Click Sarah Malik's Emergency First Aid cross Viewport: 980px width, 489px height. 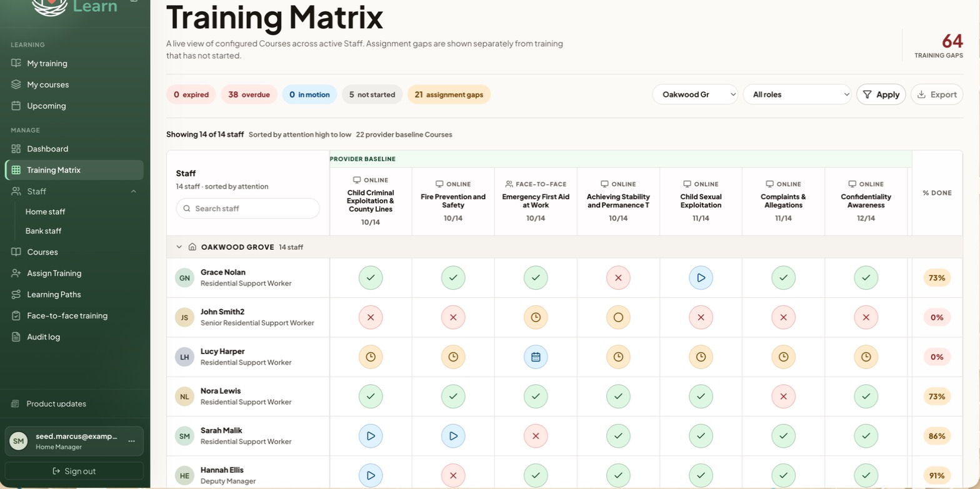(x=536, y=436)
